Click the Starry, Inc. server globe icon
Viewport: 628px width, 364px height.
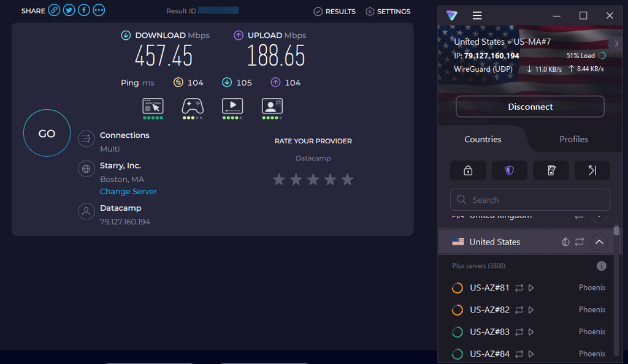(86, 169)
